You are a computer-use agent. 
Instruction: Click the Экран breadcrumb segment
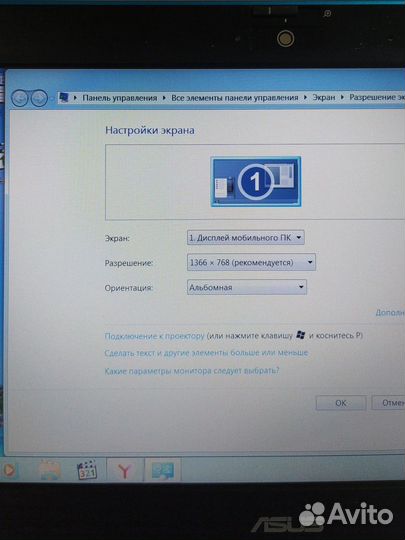point(324,97)
